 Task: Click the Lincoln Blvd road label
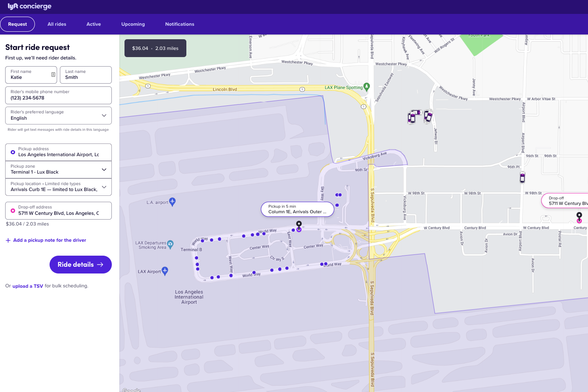coord(225,90)
